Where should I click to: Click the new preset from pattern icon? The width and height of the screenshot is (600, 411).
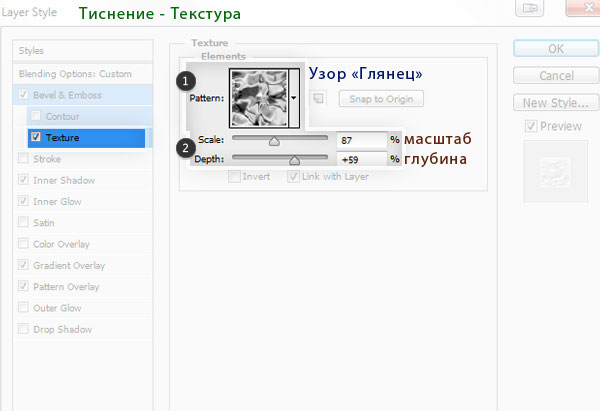[318, 98]
